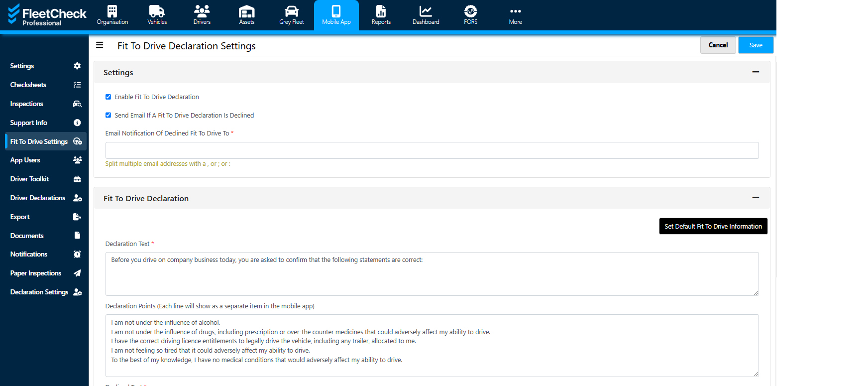Toggle the hamburger sidebar menu icon
This screenshot has height=386, width=868.
[100, 45]
